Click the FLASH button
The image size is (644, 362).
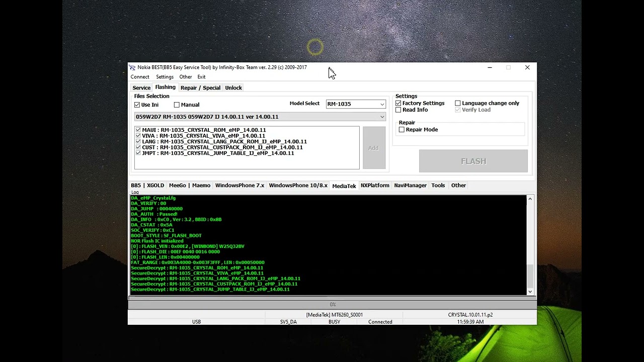pos(473,161)
